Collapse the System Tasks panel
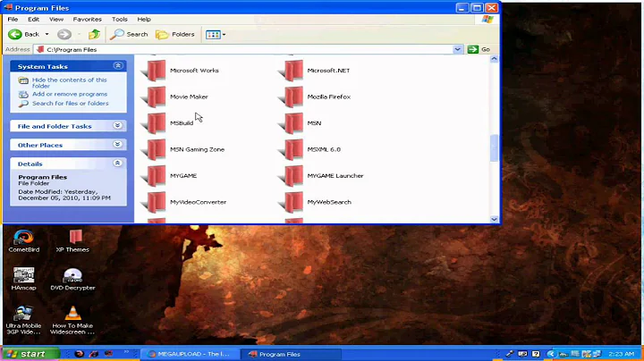The image size is (644, 361). click(118, 65)
